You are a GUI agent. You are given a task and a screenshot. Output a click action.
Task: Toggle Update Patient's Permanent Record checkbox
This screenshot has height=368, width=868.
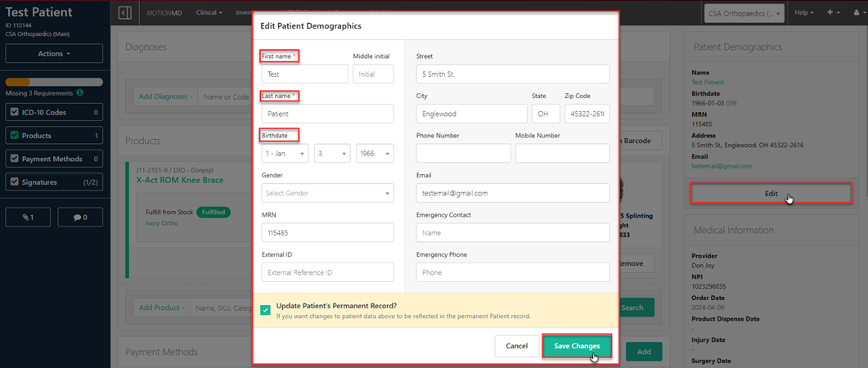266,309
